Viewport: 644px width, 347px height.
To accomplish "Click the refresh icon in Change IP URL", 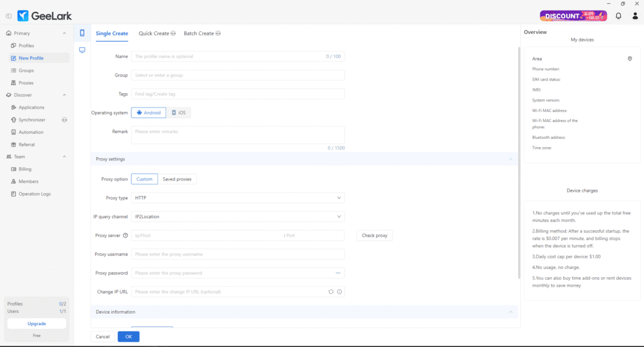I will (331, 292).
